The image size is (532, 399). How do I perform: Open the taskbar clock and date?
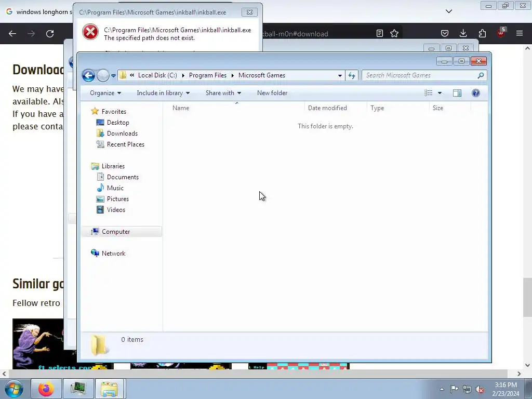506,389
